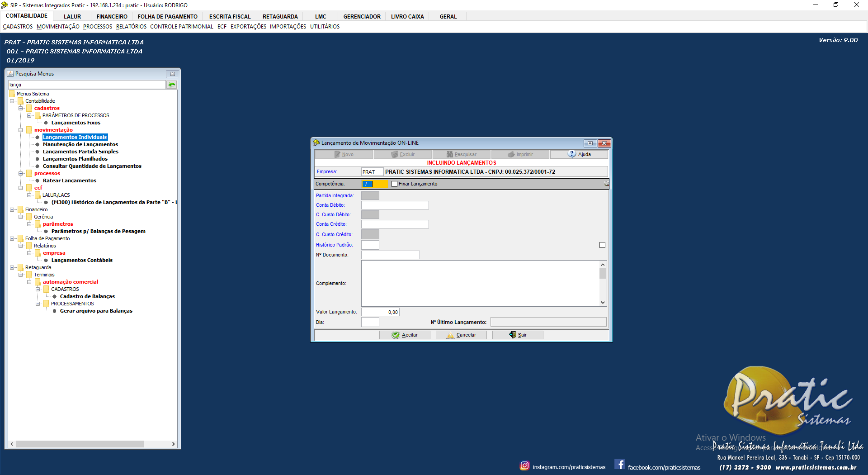Open the RELATÓRIOS menu
This screenshot has height=475, width=868.
[131, 27]
